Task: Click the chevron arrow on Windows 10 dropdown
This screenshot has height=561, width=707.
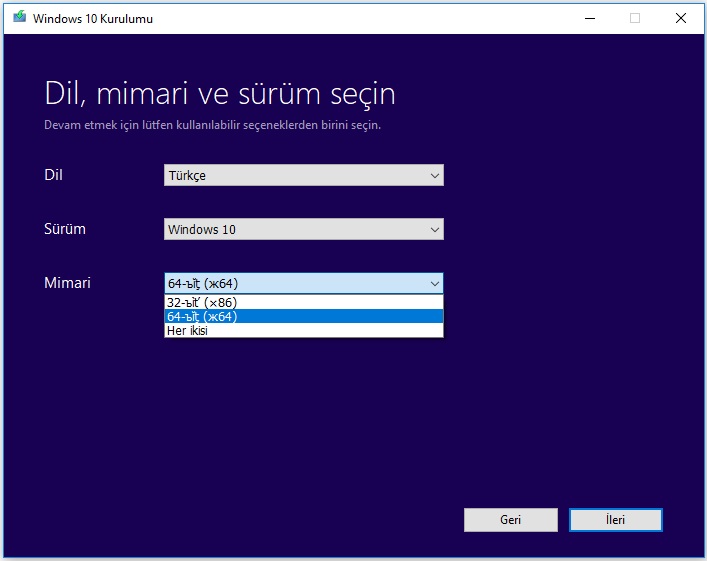Action: pyautogui.click(x=434, y=230)
